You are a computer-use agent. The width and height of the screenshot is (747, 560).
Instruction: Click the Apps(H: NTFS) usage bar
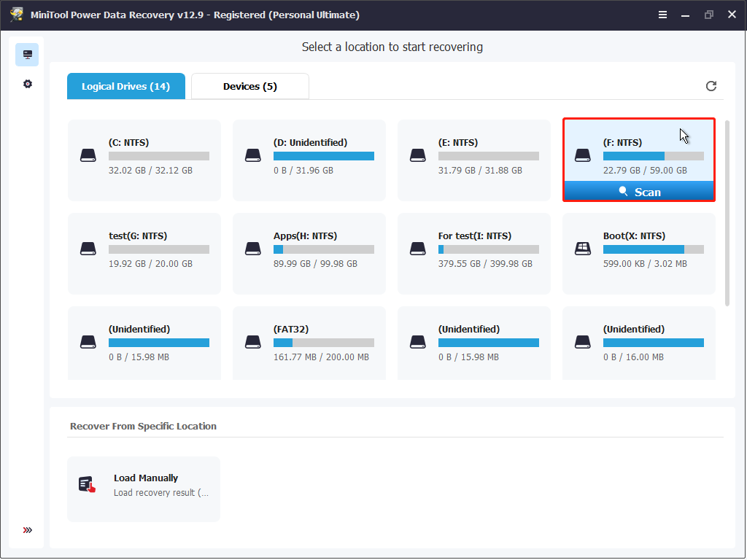coord(323,249)
